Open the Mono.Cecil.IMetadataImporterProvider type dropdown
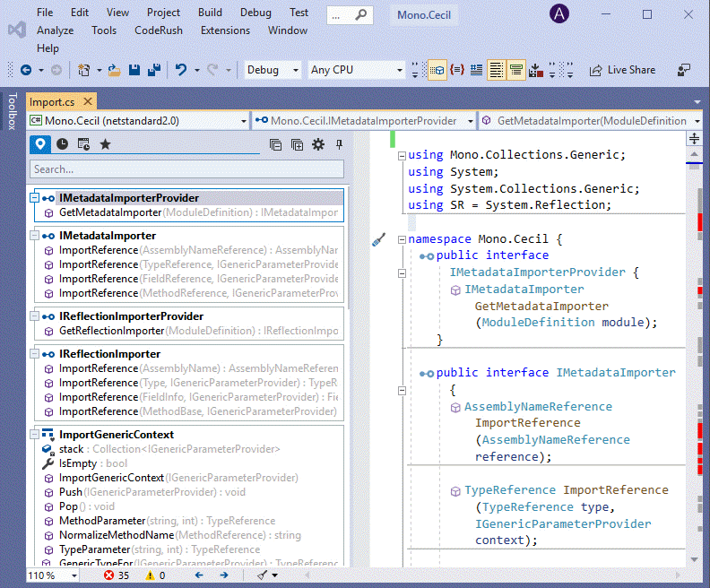 (x=364, y=121)
